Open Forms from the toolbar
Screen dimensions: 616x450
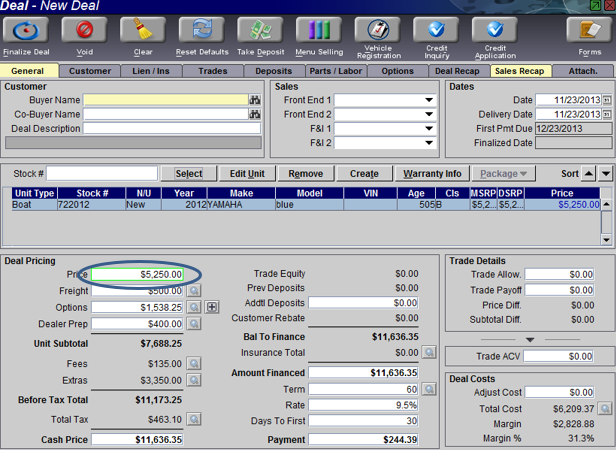(x=589, y=30)
